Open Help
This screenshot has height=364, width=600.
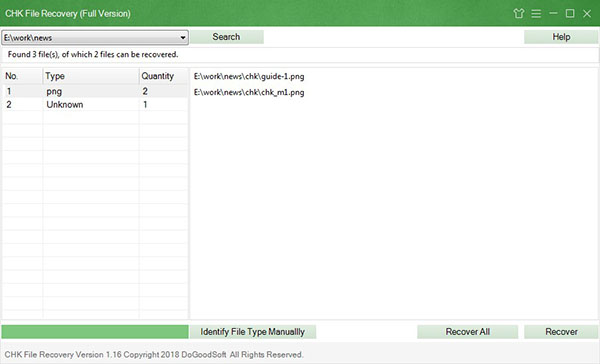coord(561,37)
